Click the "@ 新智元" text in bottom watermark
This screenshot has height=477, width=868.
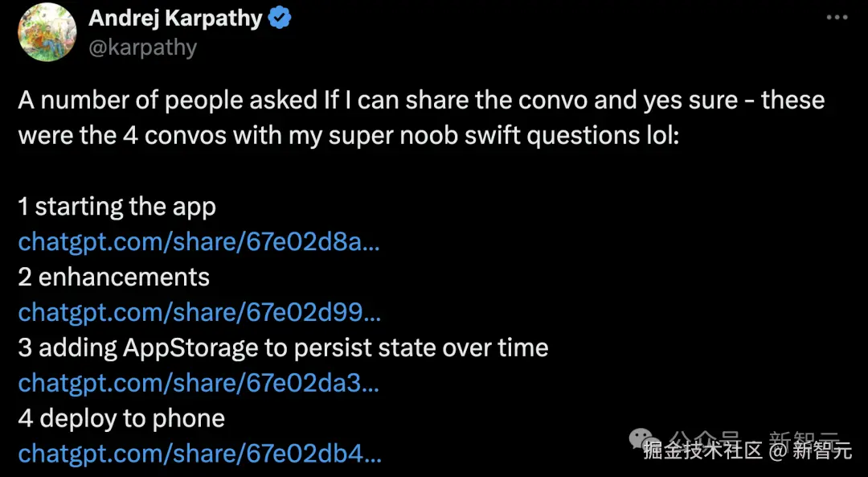[x=809, y=450]
